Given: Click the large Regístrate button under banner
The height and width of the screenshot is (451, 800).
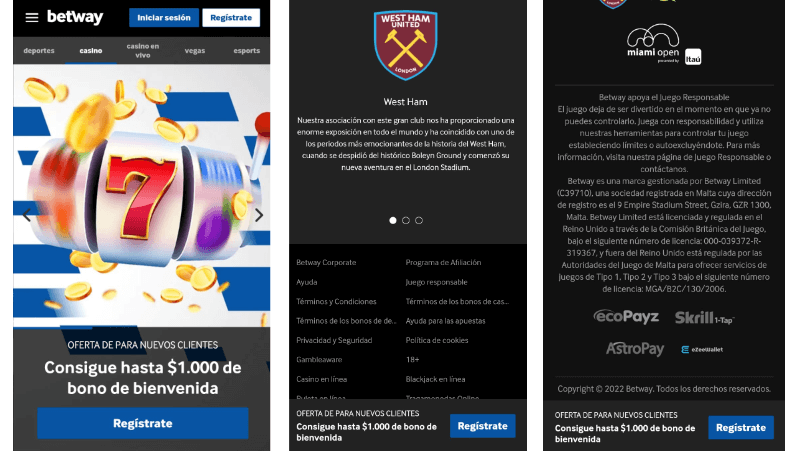Looking at the screenshot, I should coord(143,423).
